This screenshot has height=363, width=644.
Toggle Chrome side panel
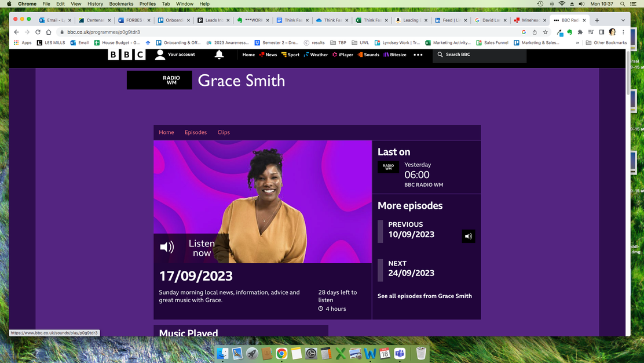point(601,32)
